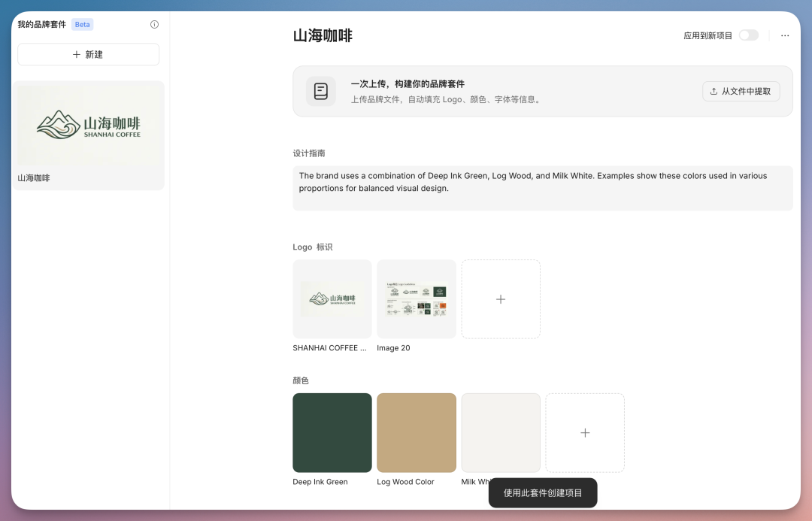Click the Beta badge beside 我的品牌套件
This screenshot has width=812, height=521.
[x=82, y=24]
